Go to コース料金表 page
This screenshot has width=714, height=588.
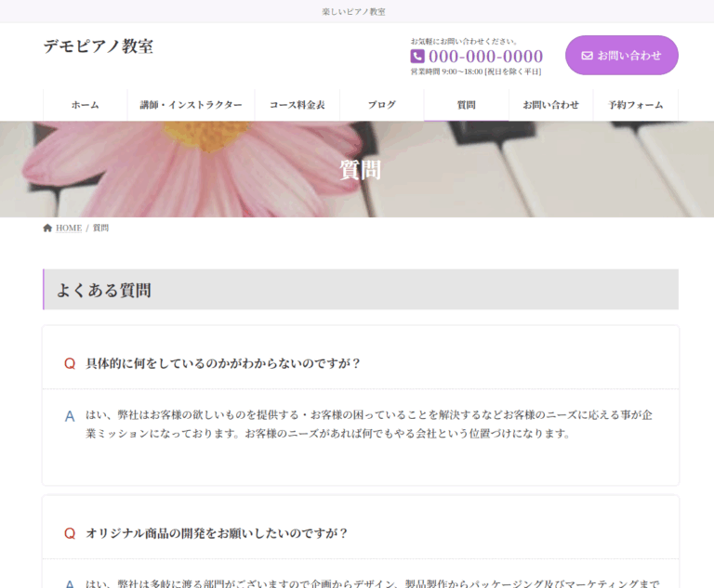[297, 105]
